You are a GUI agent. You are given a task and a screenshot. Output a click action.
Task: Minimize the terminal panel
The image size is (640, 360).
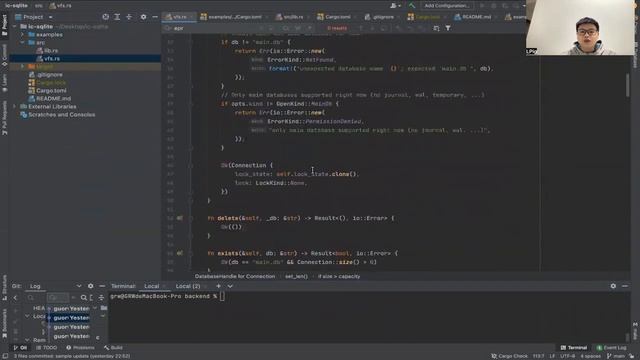coord(625,286)
